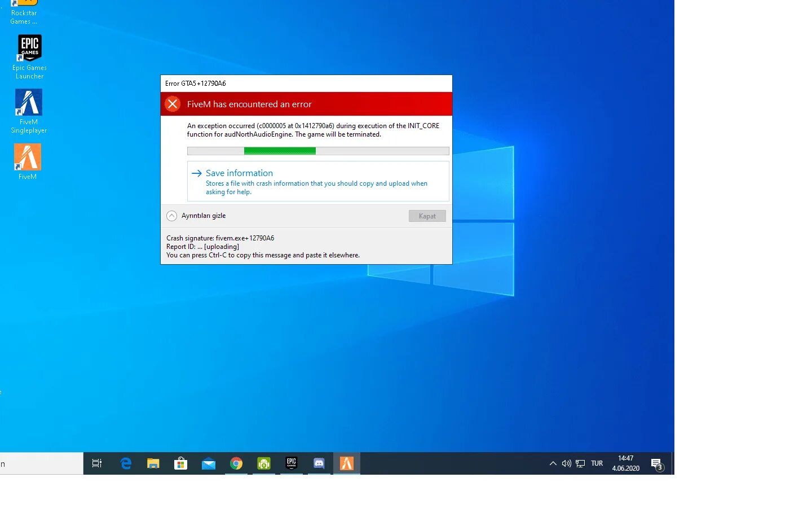Open network status in system tray

pos(580,463)
